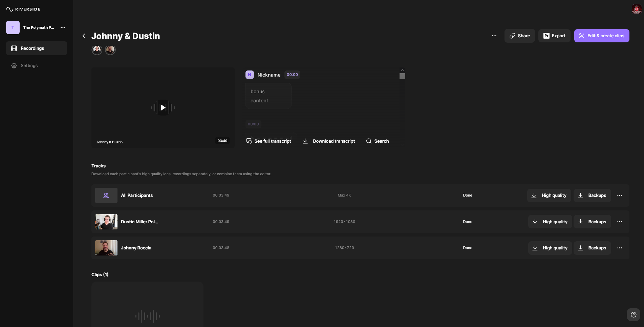
Task: Open the user profile avatar
Action: coord(636,9)
